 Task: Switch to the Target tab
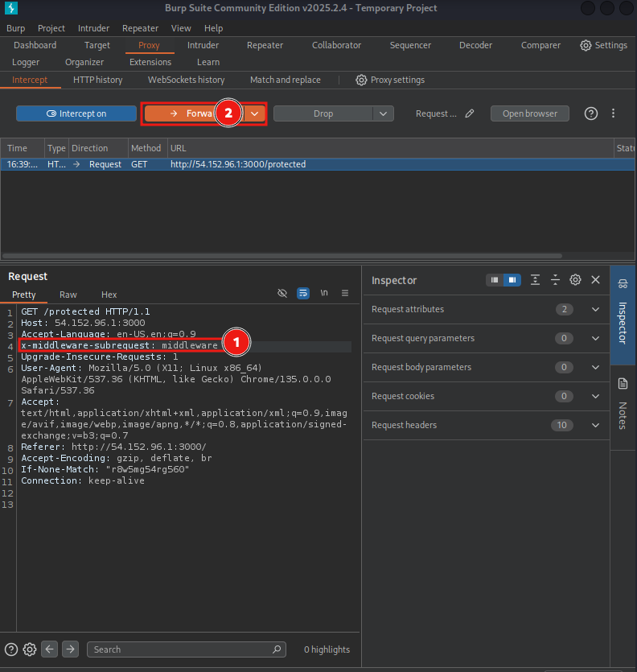(x=97, y=45)
